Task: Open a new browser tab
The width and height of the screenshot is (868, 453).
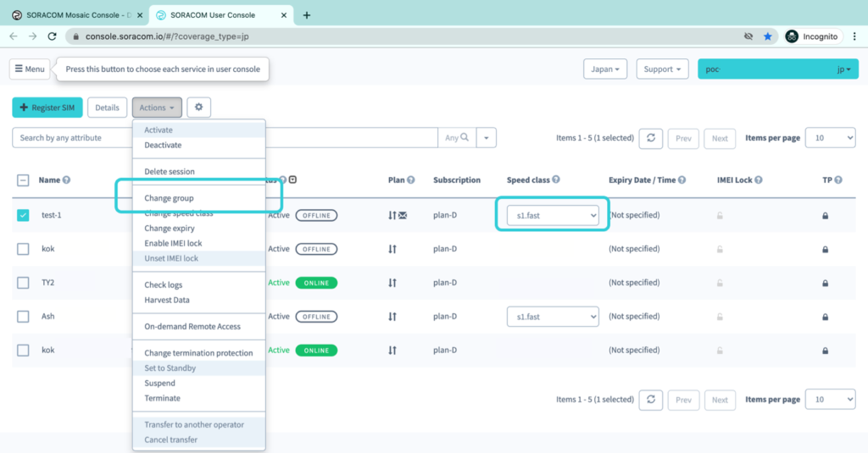Action: (307, 15)
